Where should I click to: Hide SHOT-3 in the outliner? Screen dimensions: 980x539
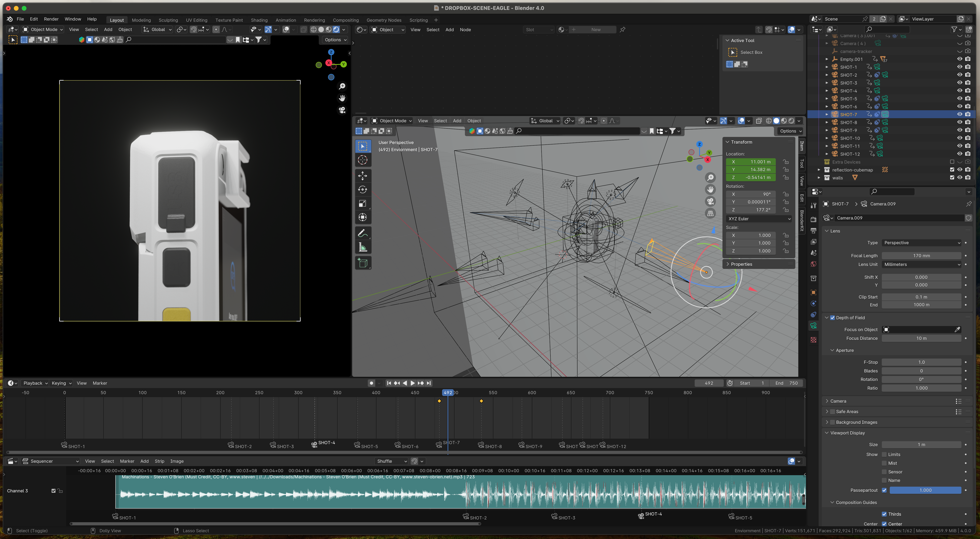click(959, 83)
